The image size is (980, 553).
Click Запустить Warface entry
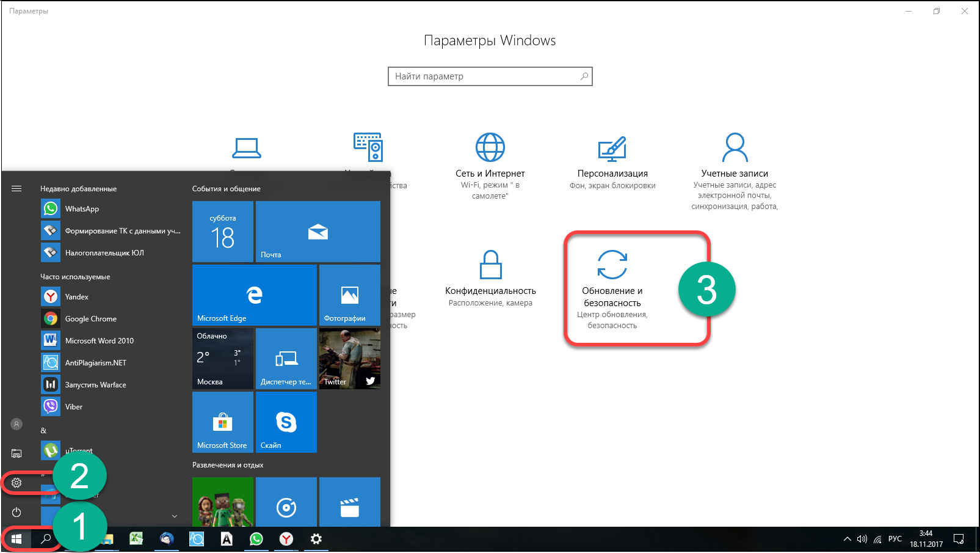110,385
